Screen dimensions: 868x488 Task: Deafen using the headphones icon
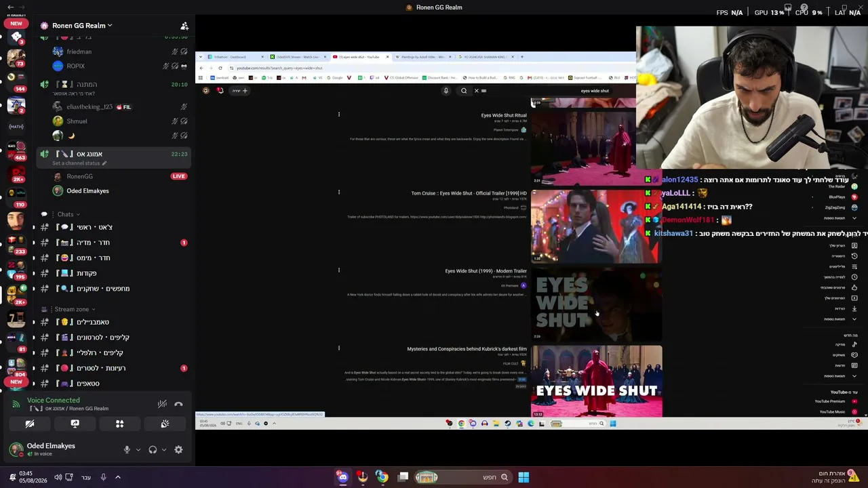[x=153, y=449]
